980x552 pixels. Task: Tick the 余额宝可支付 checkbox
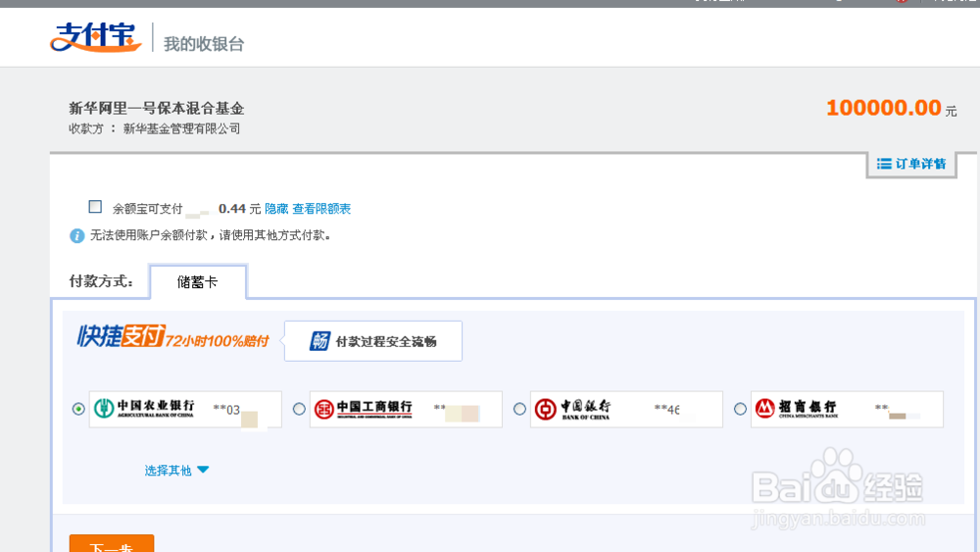pos(95,207)
